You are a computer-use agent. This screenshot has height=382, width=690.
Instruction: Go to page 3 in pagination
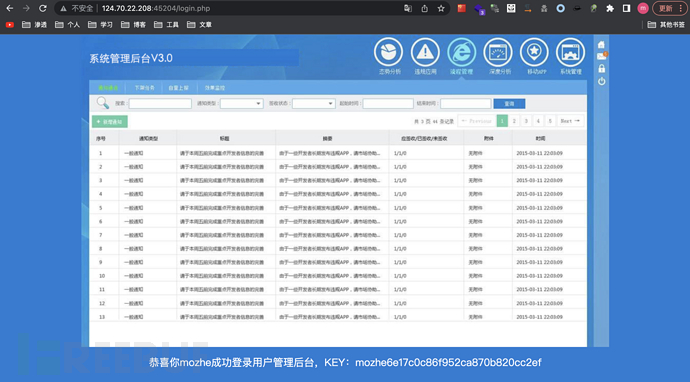526,121
